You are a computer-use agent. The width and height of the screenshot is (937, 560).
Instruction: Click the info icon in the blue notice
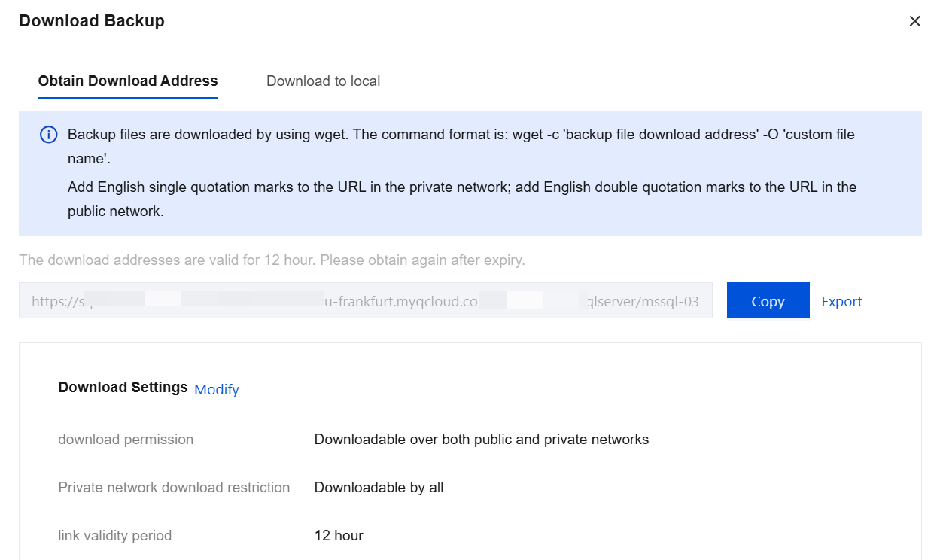48,135
